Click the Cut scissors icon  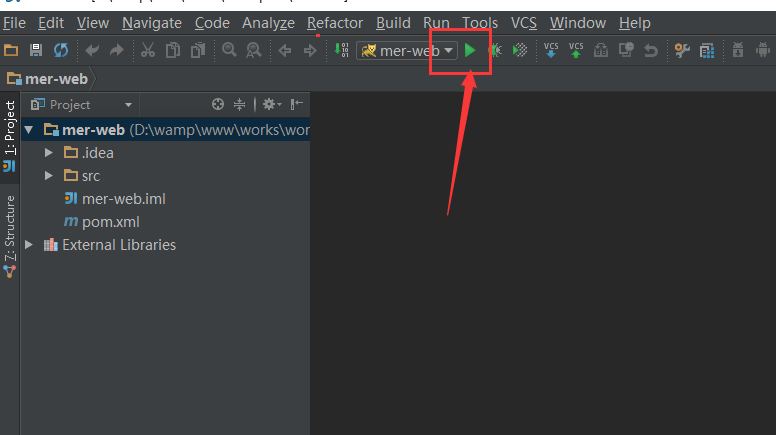148,50
